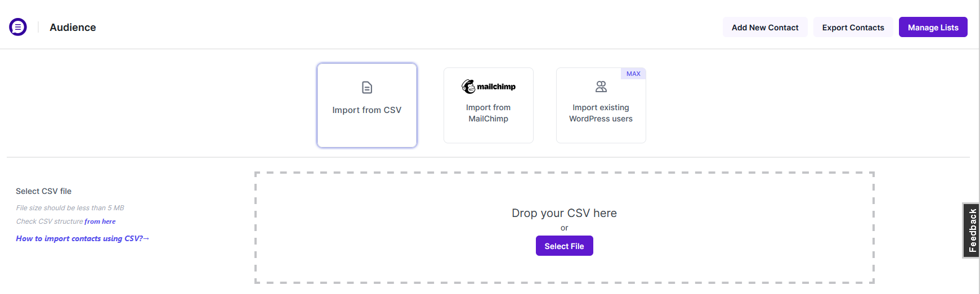This screenshot has height=294, width=980.
Task: Click arrow after the CSV how-to link
Action: tap(146, 238)
